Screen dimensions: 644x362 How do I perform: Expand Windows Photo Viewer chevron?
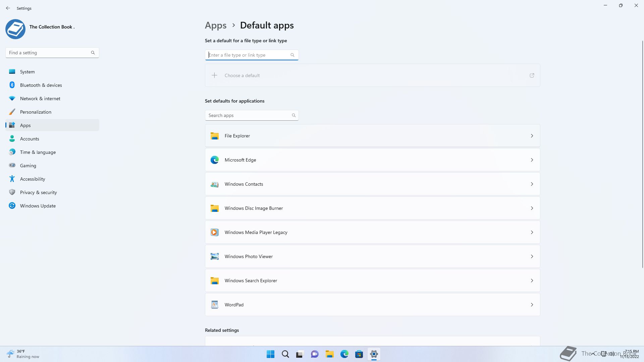click(x=532, y=256)
